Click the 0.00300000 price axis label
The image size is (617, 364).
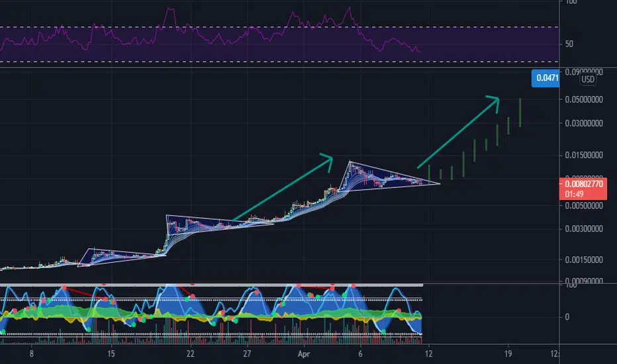583,228
